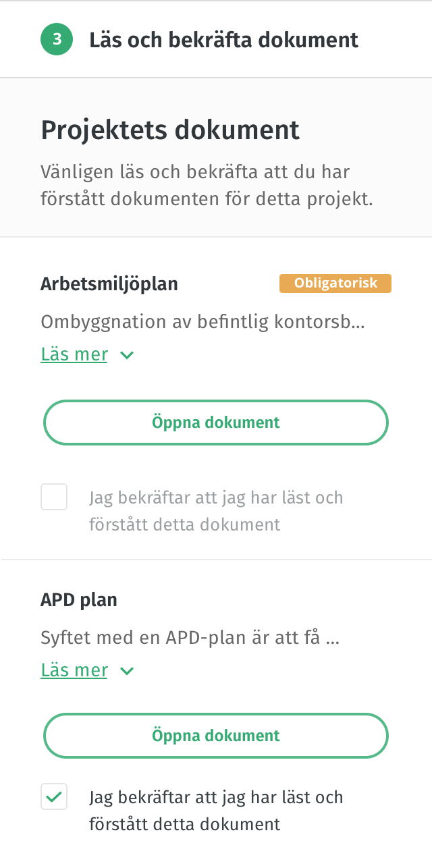Click the truncated "Ombyggnation av befintlig" description

(202, 321)
